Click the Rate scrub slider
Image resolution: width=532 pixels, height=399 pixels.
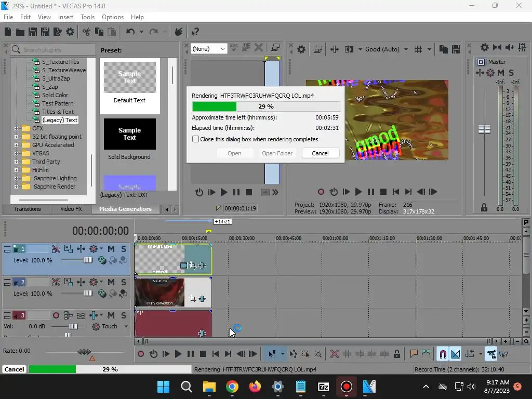(x=84, y=352)
